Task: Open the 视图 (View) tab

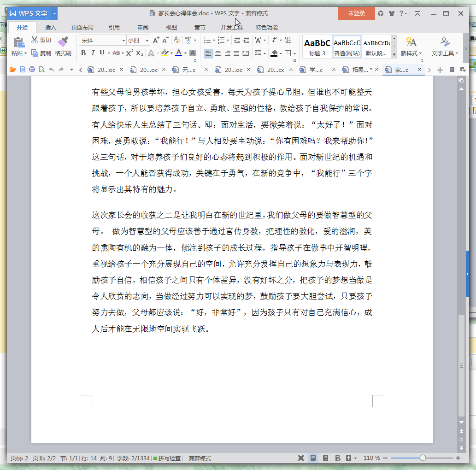Action: coord(171,27)
